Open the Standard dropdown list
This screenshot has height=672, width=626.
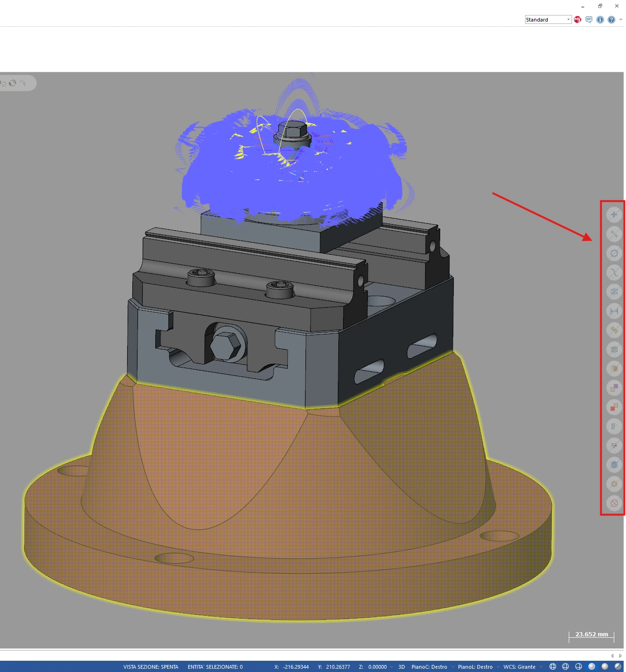tap(568, 20)
